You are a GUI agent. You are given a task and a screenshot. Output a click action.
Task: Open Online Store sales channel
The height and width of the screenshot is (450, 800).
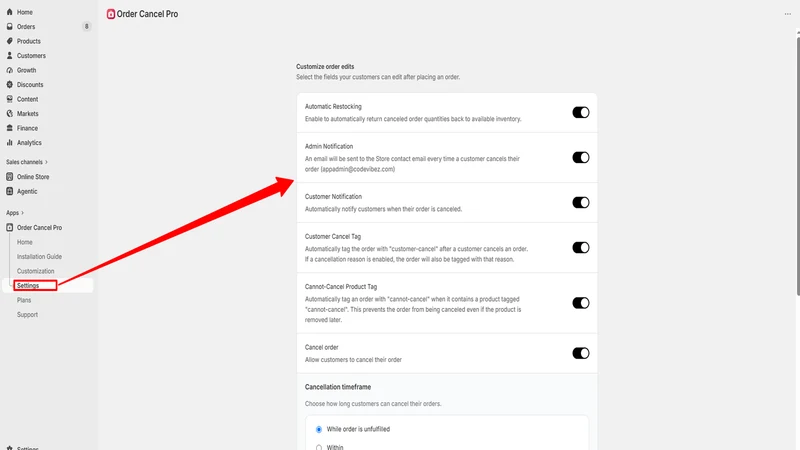33,177
